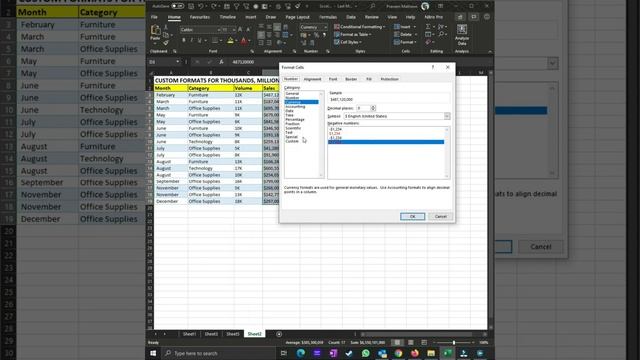This screenshot has width=640, height=360.
Task: Open the Border tab in Format Cells
Action: click(x=351, y=79)
